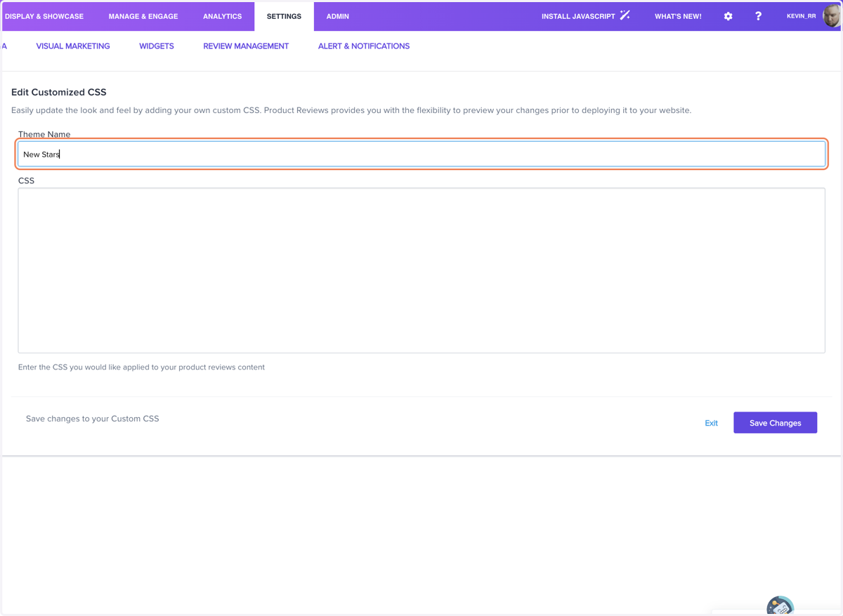This screenshot has height=616, width=843.
Task: Open the chat widget icon at the bottom
Action: (x=780, y=606)
